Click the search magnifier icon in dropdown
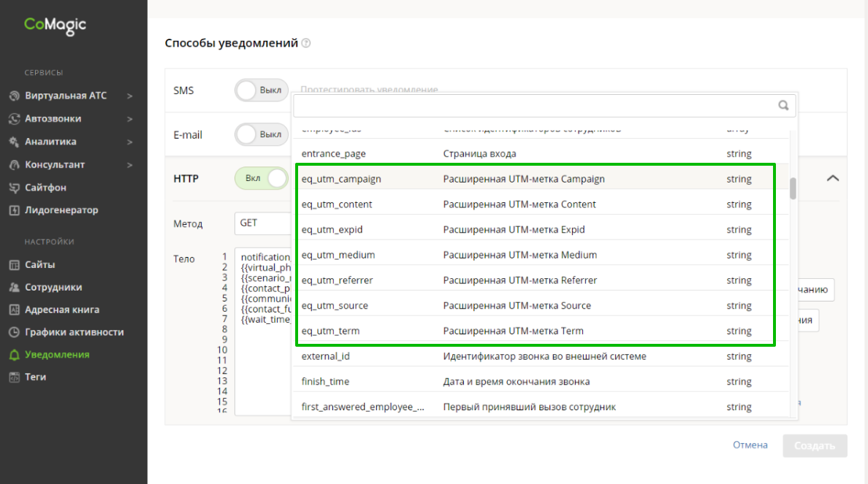 tap(783, 105)
